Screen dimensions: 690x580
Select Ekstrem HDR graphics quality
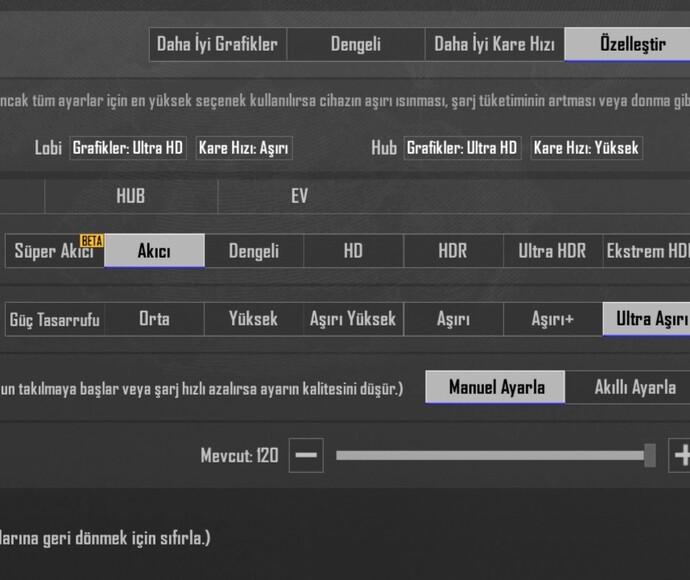pos(646,251)
